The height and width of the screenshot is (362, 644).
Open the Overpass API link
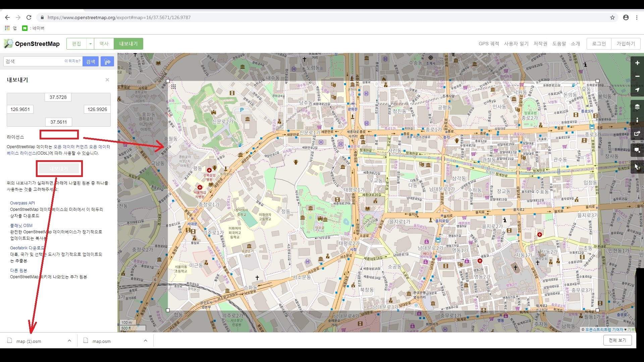pyautogui.click(x=22, y=203)
